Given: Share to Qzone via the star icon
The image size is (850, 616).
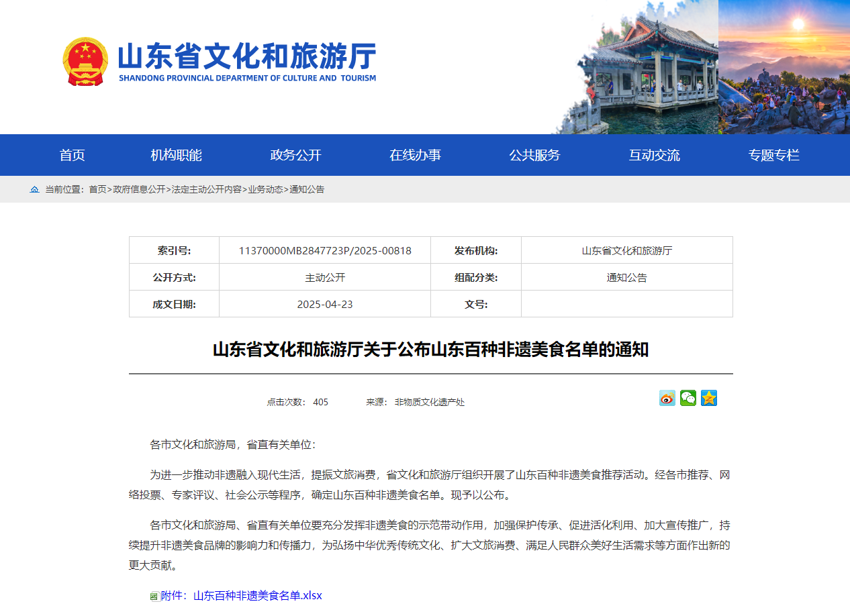Looking at the screenshot, I should click(709, 398).
